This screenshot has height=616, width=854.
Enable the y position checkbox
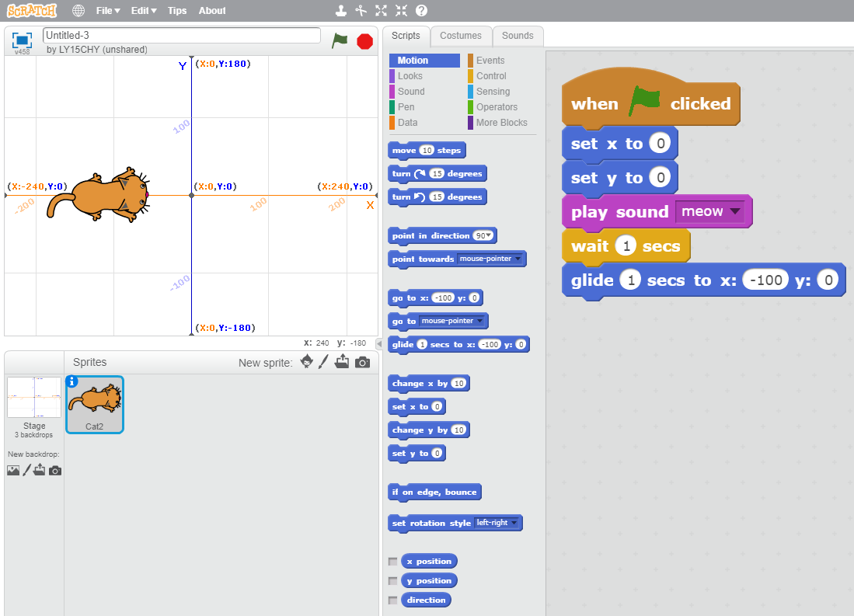[393, 581]
